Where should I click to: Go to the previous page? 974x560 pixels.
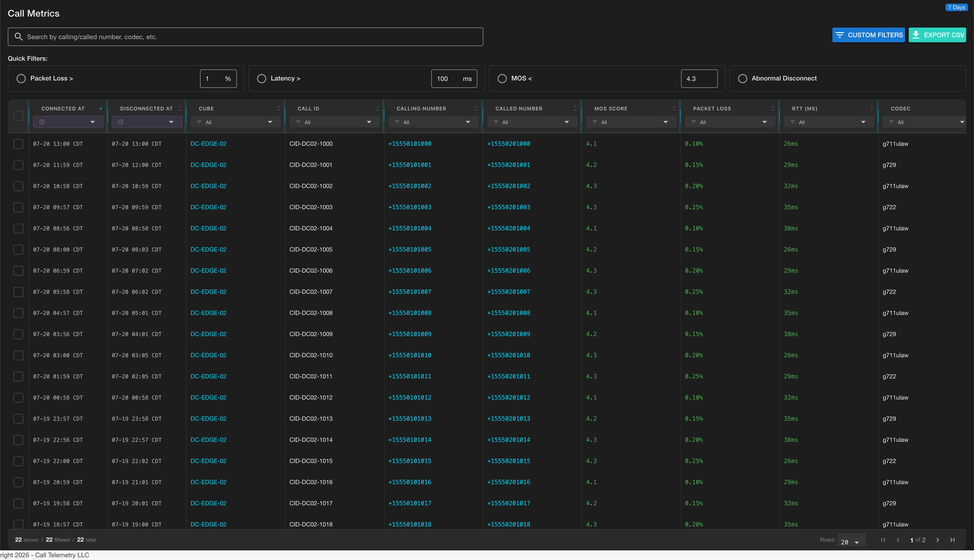[x=898, y=540]
